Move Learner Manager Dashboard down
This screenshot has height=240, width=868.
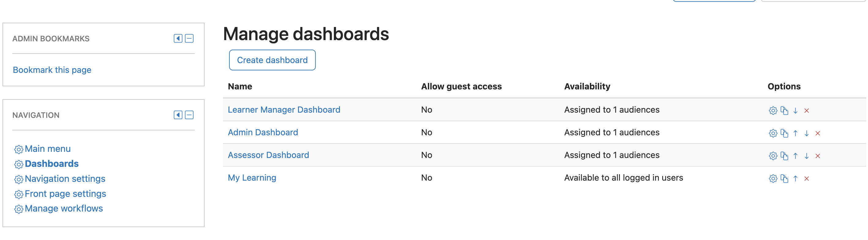[795, 111]
